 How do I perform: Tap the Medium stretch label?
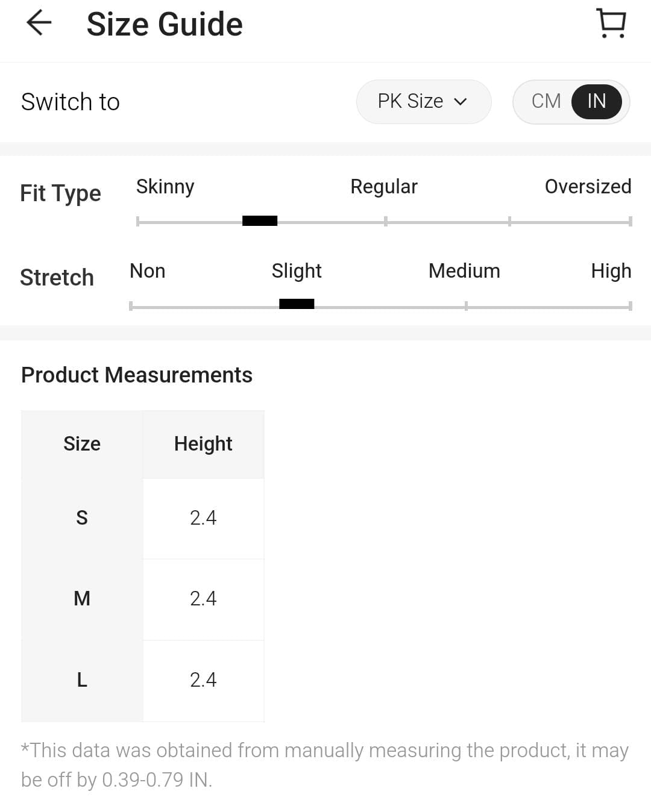click(464, 271)
